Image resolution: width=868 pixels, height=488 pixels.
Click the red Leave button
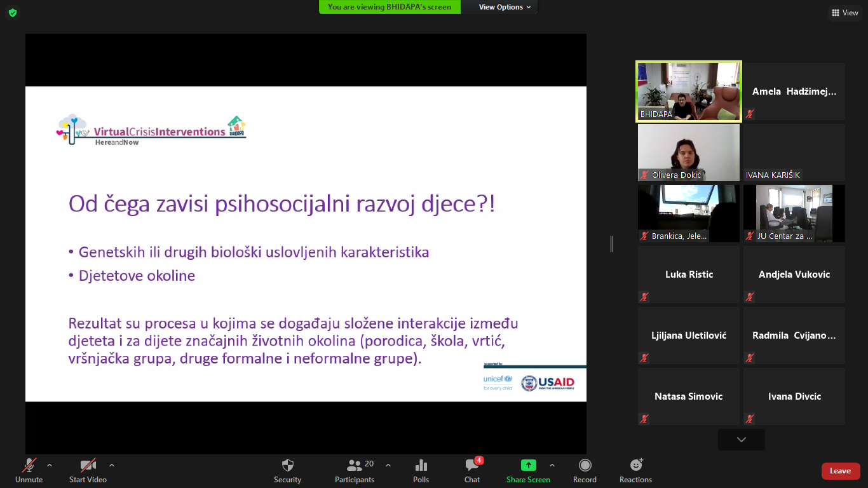point(840,471)
